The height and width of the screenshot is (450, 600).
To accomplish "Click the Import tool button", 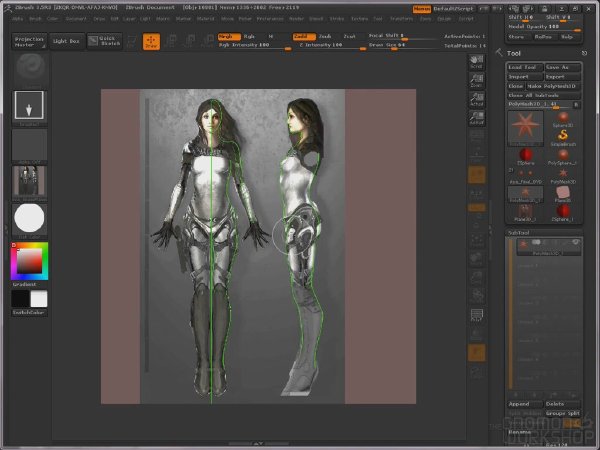I will point(525,77).
